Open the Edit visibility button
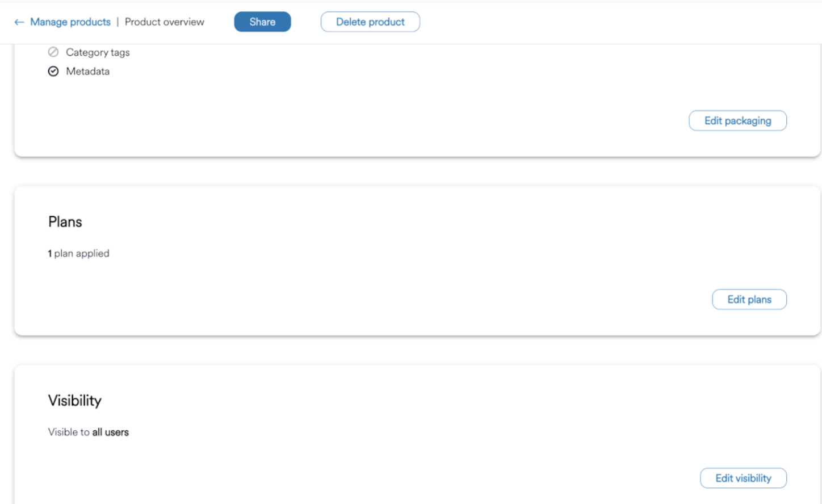 click(743, 478)
